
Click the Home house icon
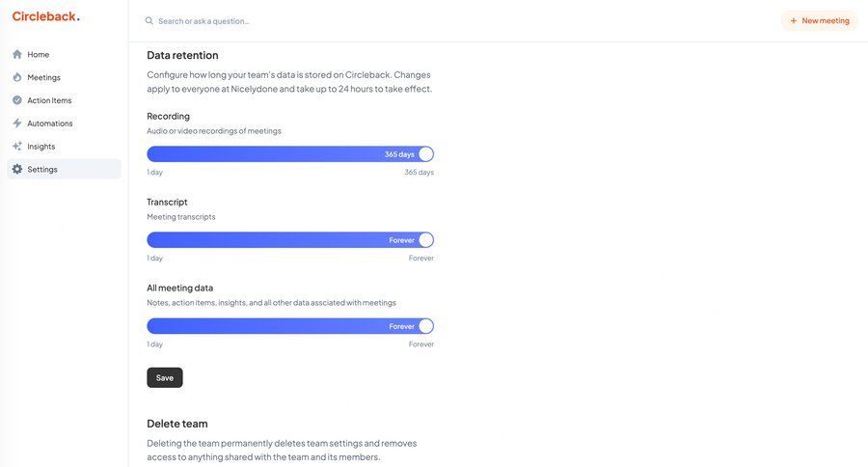tap(17, 54)
